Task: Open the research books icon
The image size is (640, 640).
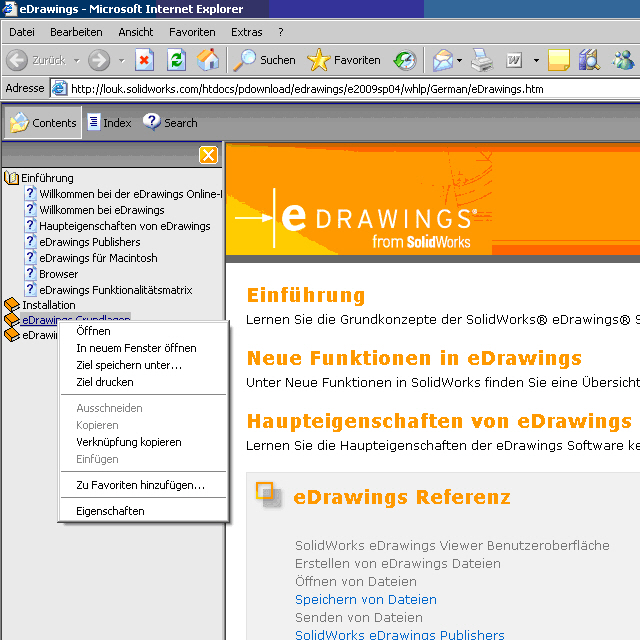Action: 590,60
